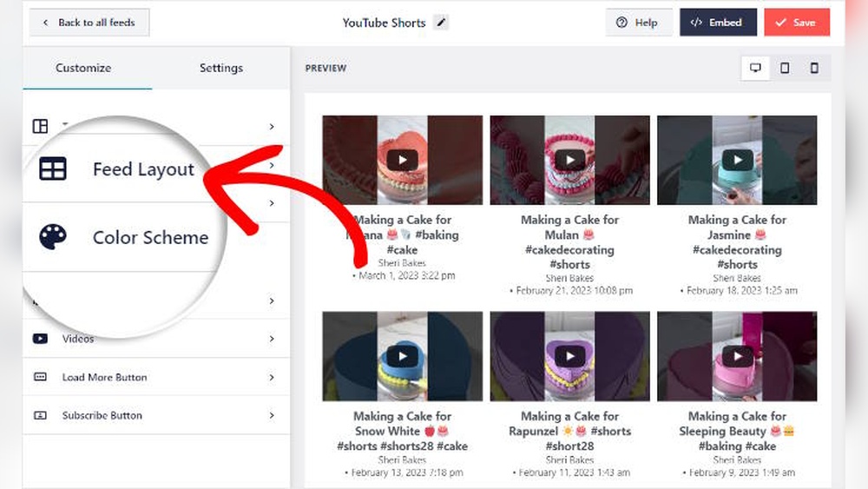Expand the row chevron above Videos
This screenshot has height=489, width=868.
point(272,301)
